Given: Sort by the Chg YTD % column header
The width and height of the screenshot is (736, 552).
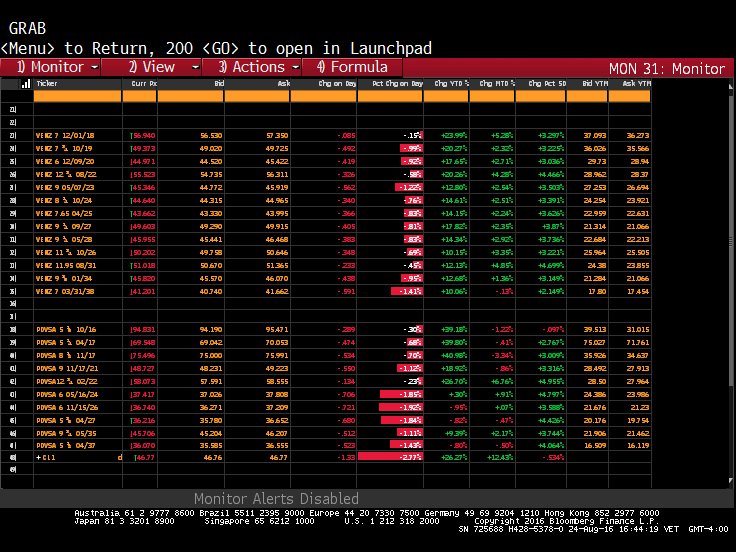Looking at the screenshot, I should [451, 84].
